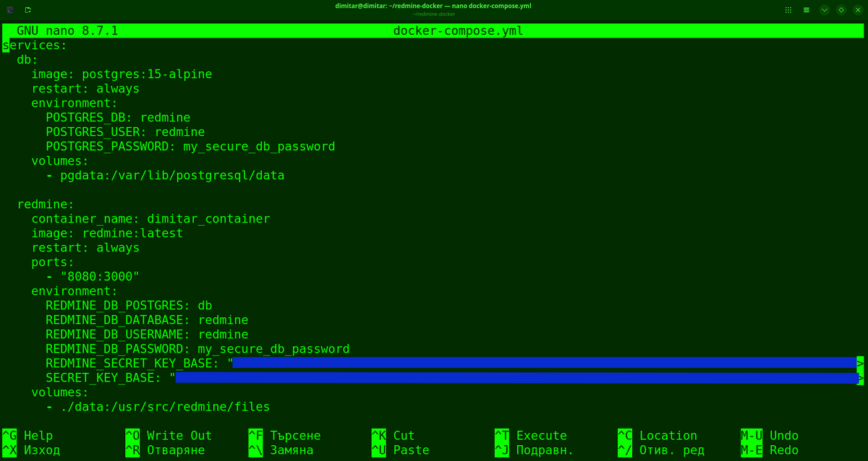The image size is (868, 461).
Task: Click the M-U Undo shortcut
Action: coord(770,436)
